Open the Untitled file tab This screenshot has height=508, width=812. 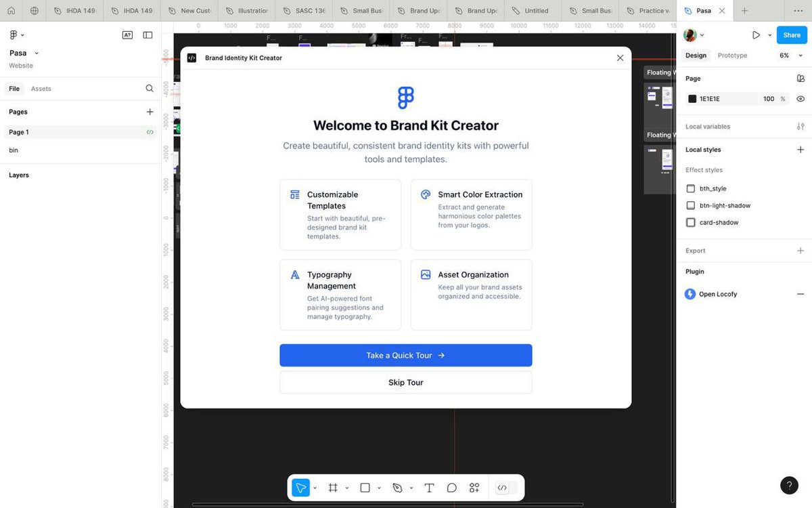tap(533, 11)
